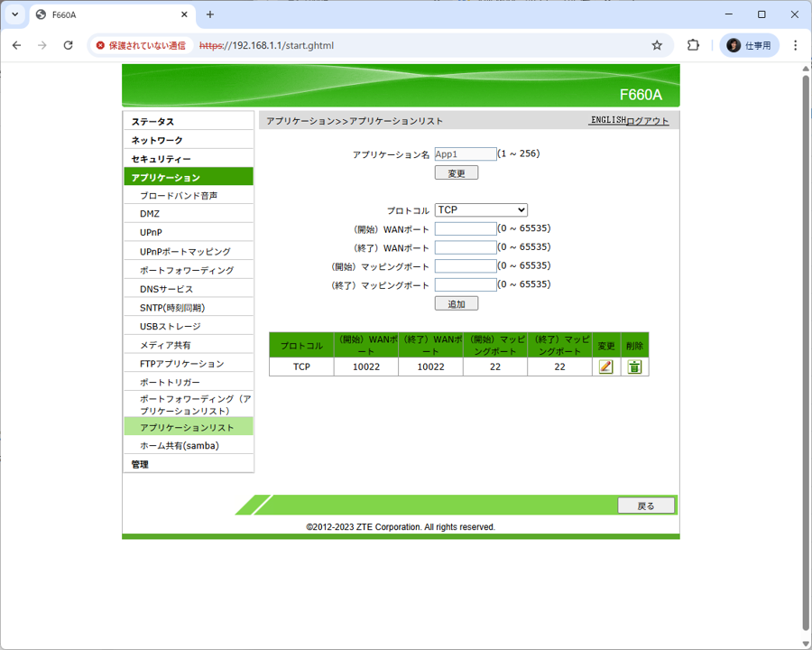Reload the router page
The image size is (812, 650).
(x=68, y=45)
